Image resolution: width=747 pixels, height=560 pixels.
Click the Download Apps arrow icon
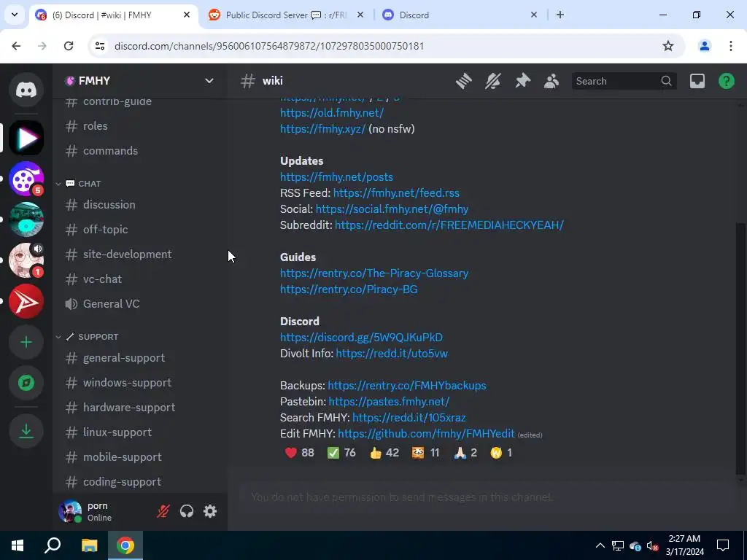point(26,431)
